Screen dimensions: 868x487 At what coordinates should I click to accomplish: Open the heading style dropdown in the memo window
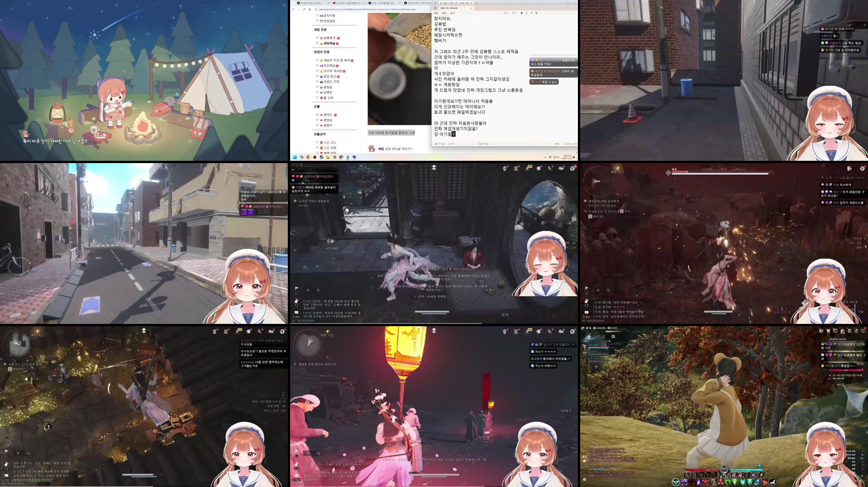(506, 13)
